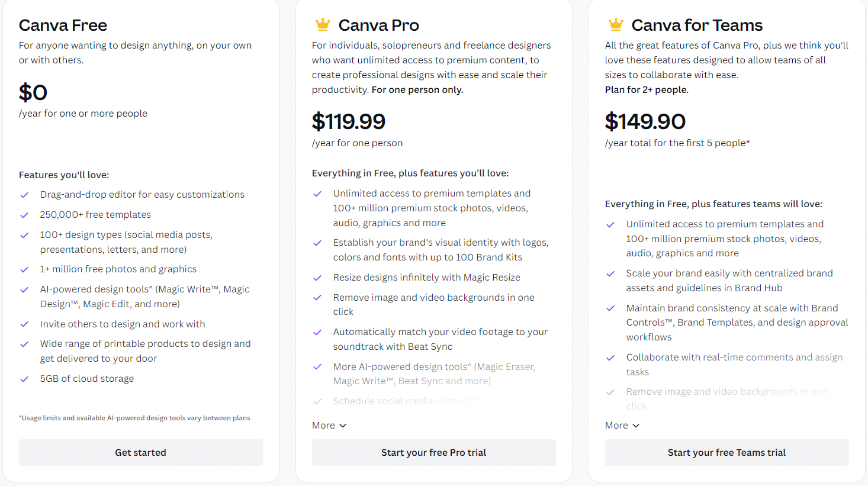Image resolution: width=868 pixels, height=486 pixels.
Task: Click Get started on Canva Free
Action: pyautogui.click(x=141, y=452)
